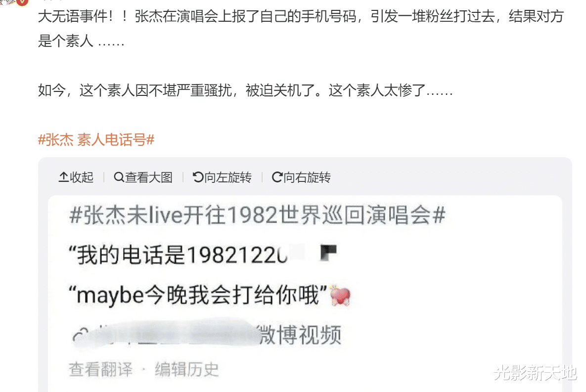Click the 光影新天地 watermark
Screen dimensions: 586x392
(x=535, y=373)
